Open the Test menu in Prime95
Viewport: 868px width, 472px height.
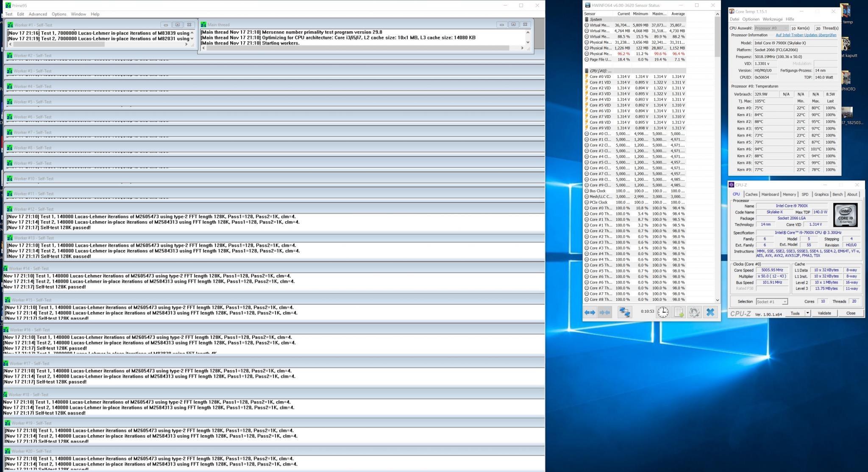click(x=8, y=14)
